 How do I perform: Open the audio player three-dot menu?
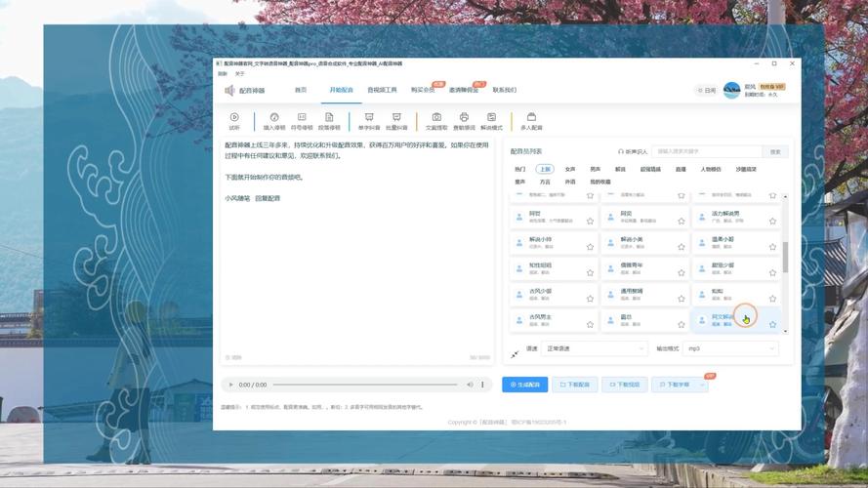pos(482,385)
